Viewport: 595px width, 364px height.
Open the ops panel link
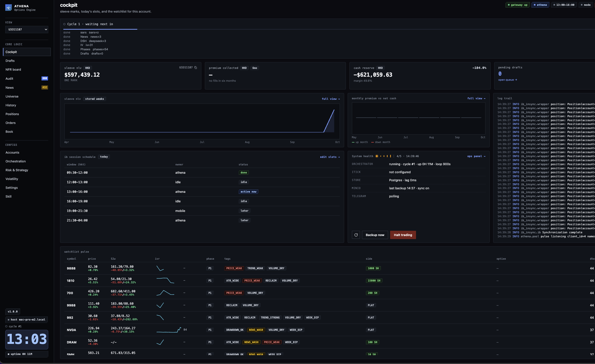pyautogui.click(x=476, y=156)
